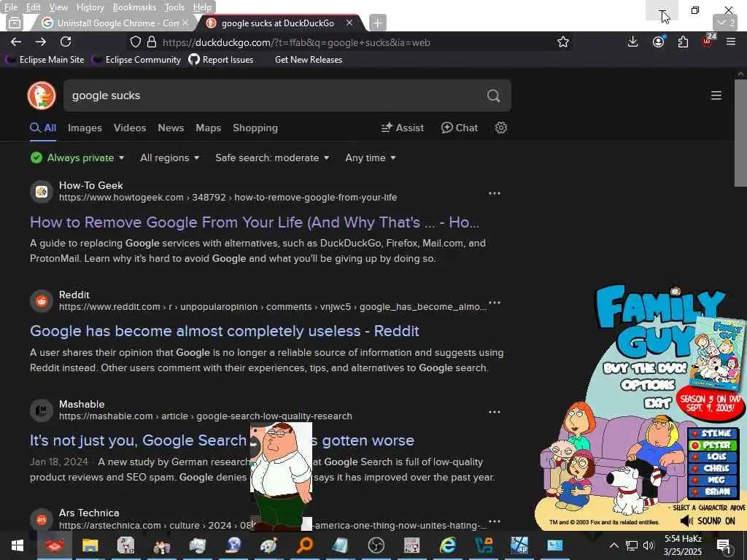Go forward with the browser forward arrow
The height and width of the screenshot is (560, 747).
tap(41, 42)
